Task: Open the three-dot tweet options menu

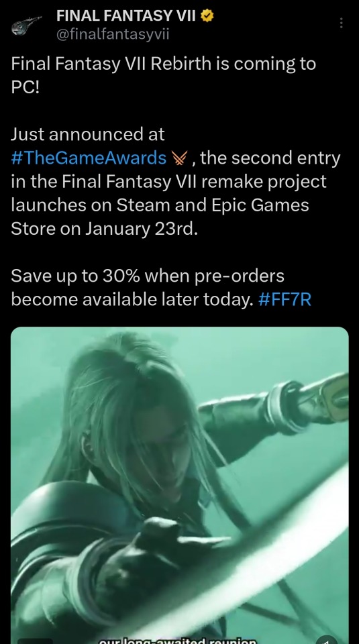Action: (x=341, y=23)
